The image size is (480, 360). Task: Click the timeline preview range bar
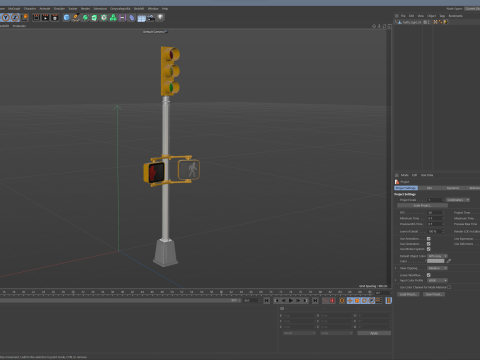point(120,300)
